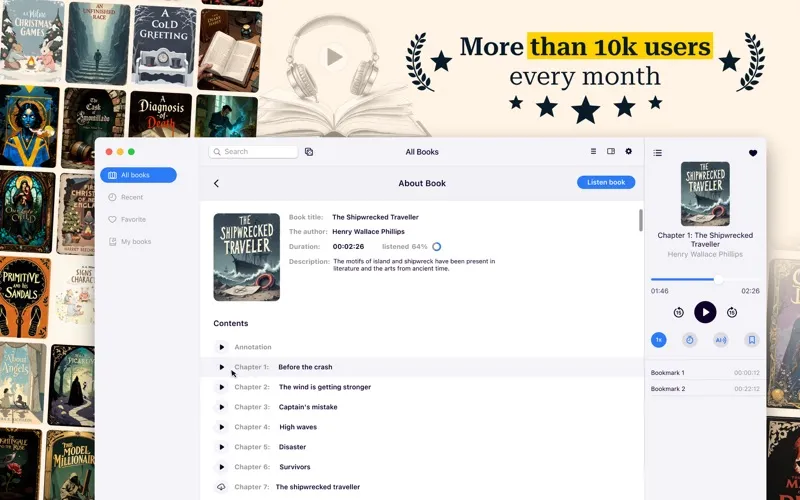Screen dimensions: 800x500
Task: Click the Contents heading
Action: pos(231,323)
